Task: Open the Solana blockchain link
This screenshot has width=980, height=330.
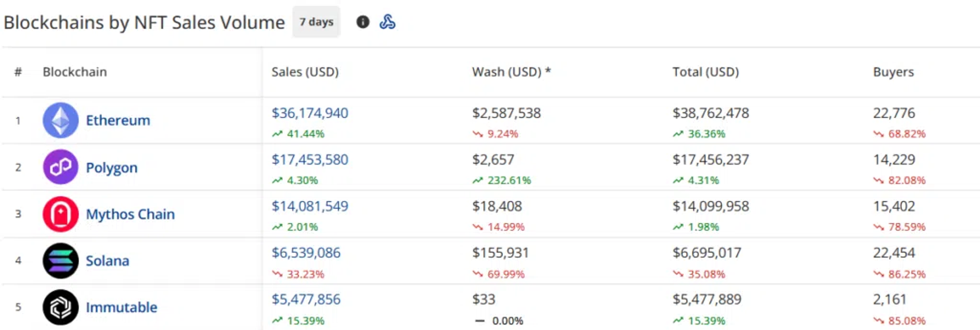Action: [x=107, y=261]
